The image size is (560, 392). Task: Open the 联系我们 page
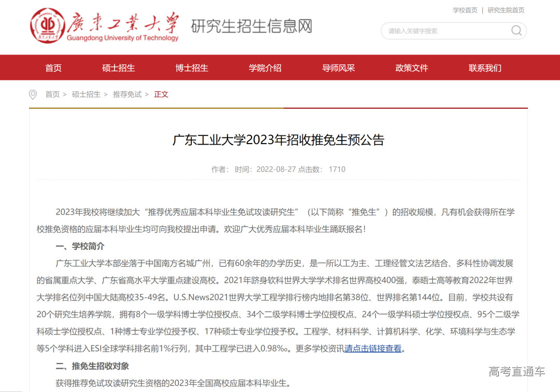point(484,67)
